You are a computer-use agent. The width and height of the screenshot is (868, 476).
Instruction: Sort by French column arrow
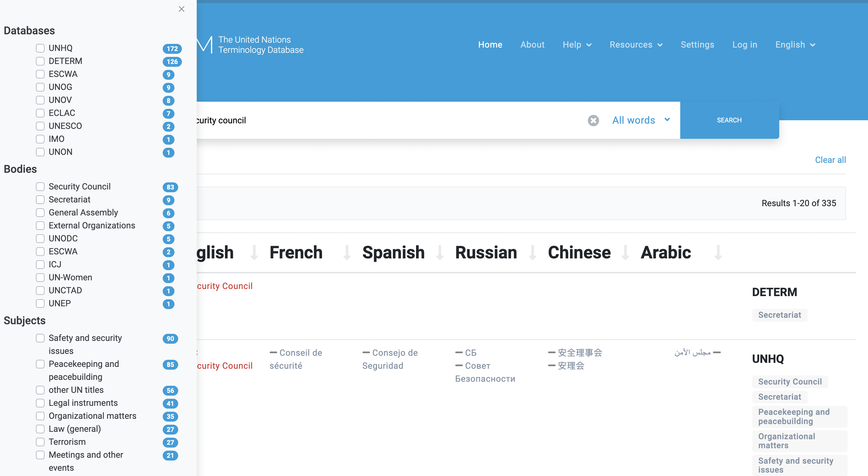click(347, 253)
